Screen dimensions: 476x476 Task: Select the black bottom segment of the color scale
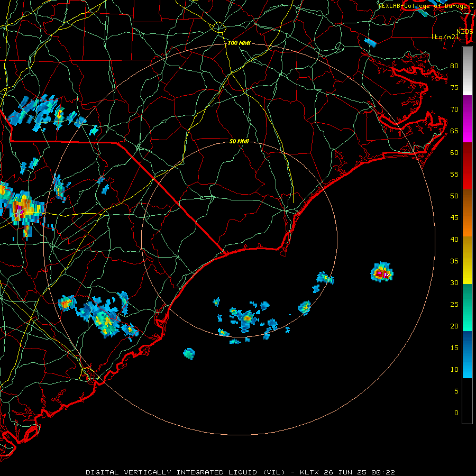click(467, 401)
